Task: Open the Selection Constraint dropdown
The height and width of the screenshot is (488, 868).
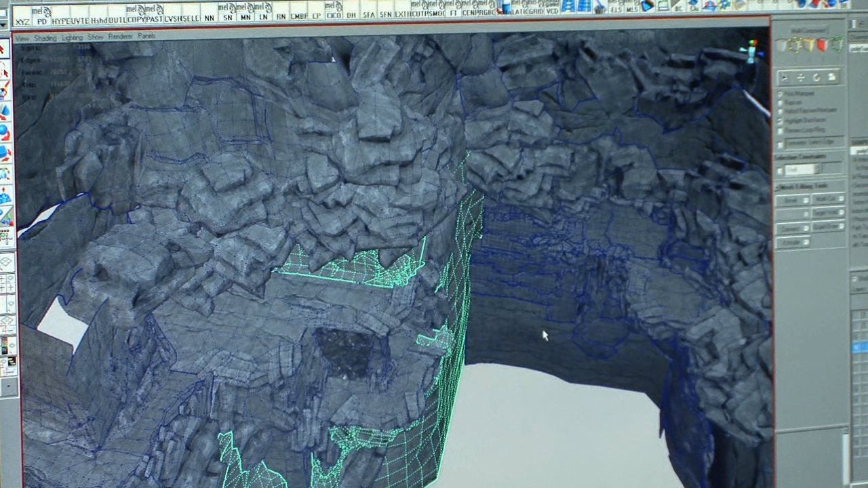Action: point(802,169)
